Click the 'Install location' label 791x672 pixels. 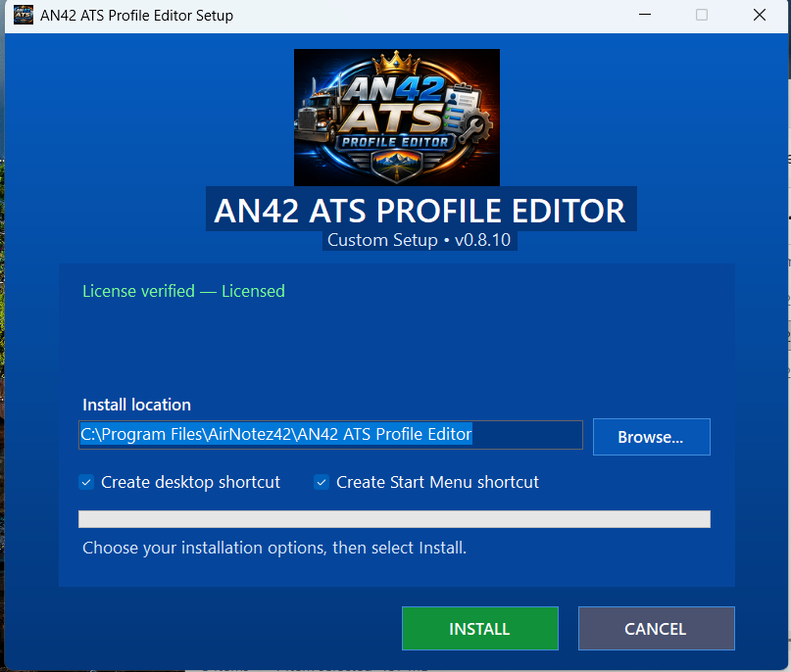(x=136, y=405)
